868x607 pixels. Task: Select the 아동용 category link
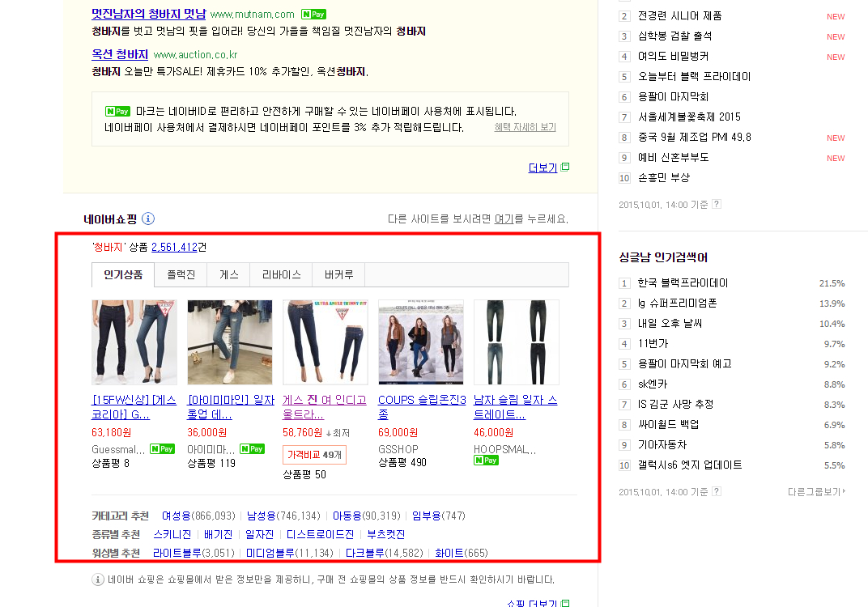click(347, 516)
